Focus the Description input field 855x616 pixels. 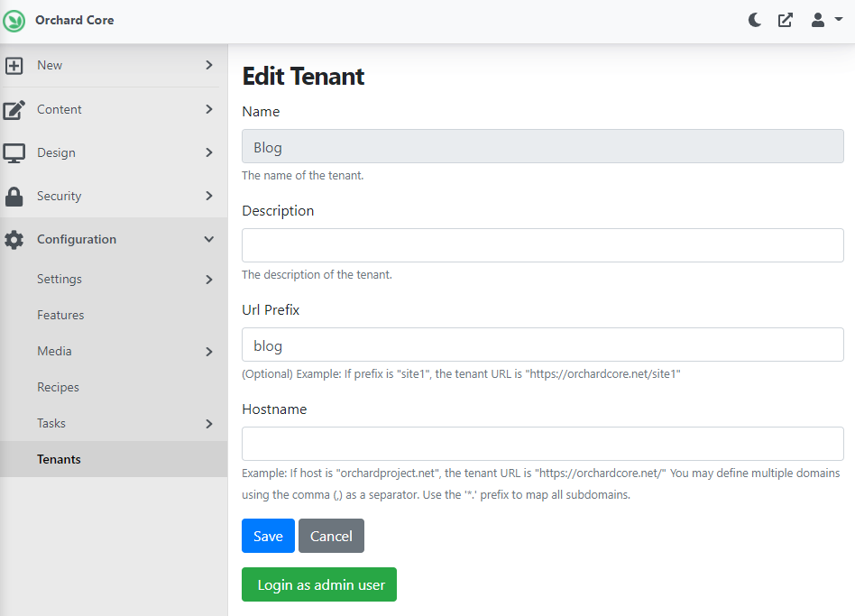pyautogui.click(x=543, y=245)
